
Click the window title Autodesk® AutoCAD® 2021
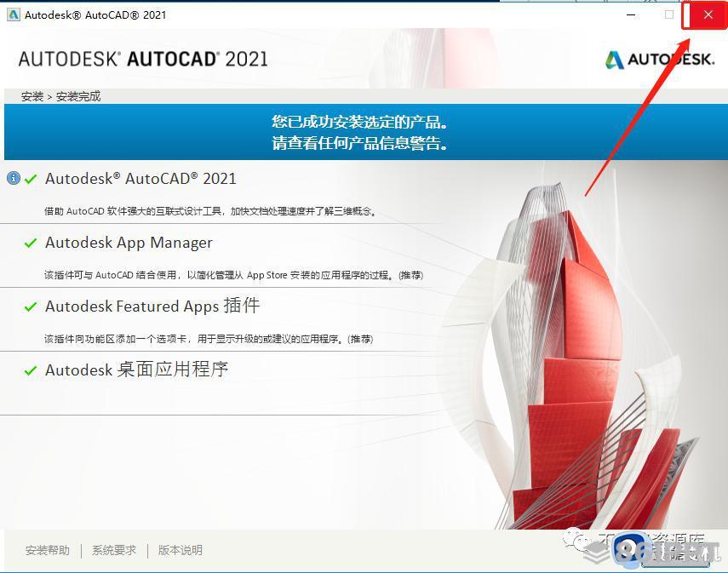(95, 14)
